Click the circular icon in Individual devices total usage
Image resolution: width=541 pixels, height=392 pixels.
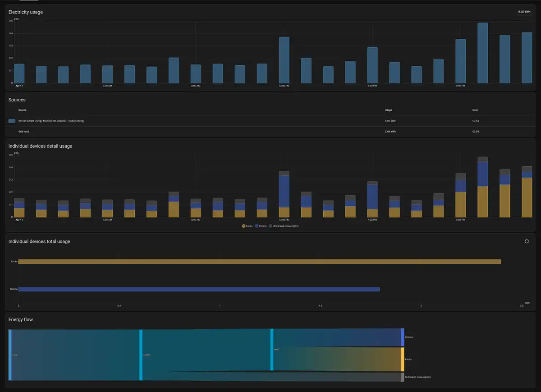tap(526, 242)
